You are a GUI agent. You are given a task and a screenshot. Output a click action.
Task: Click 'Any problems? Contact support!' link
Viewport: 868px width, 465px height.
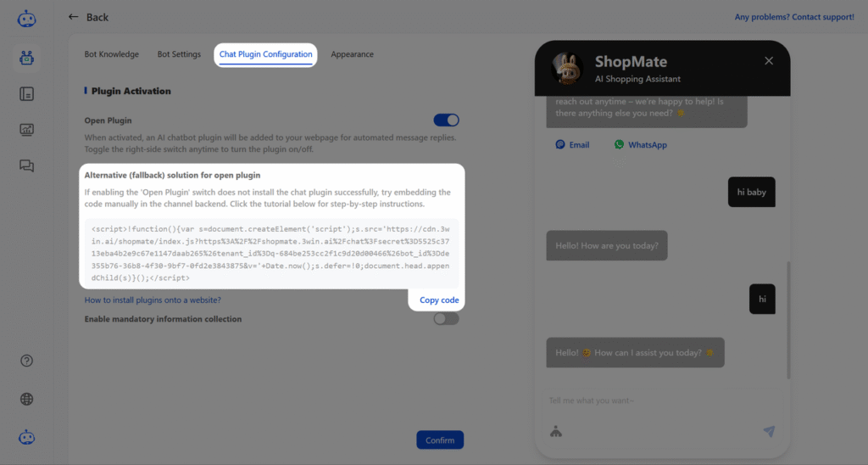tap(794, 17)
